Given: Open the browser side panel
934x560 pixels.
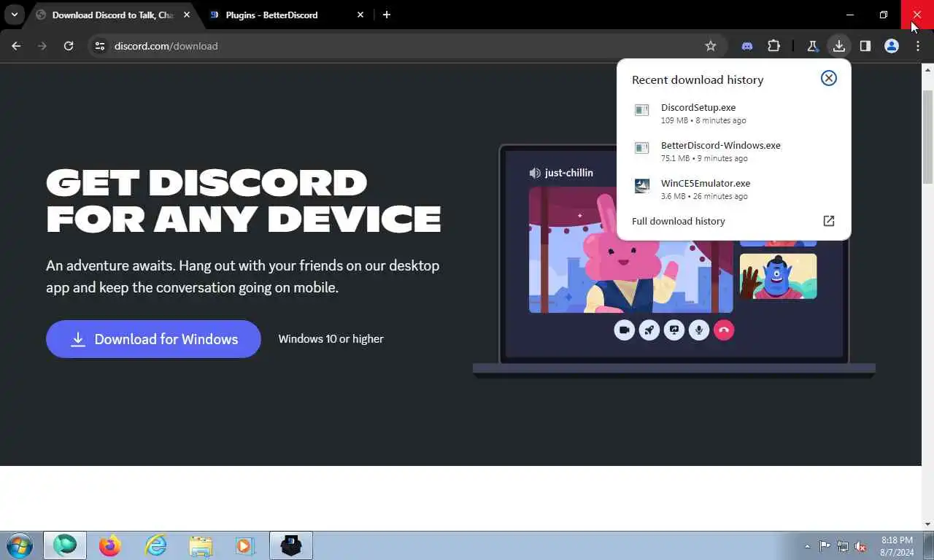Looking at the screenshot, I should click(x=865, y=46).
